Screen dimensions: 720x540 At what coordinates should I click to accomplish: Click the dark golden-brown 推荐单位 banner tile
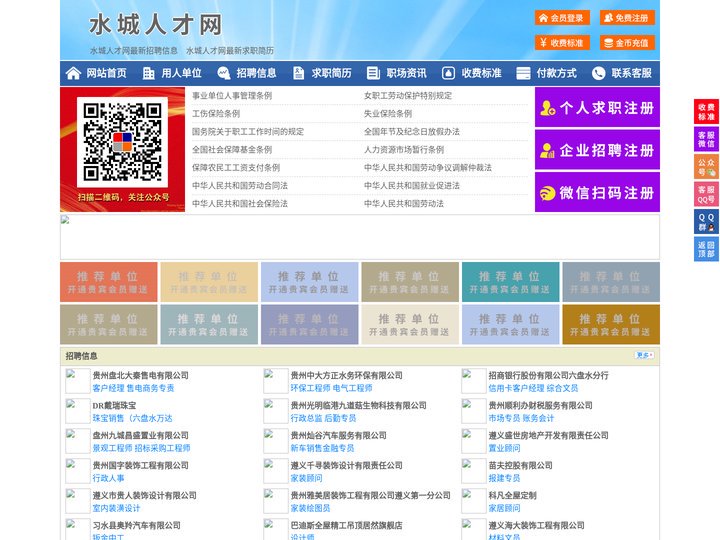click(x=611, y=324)
